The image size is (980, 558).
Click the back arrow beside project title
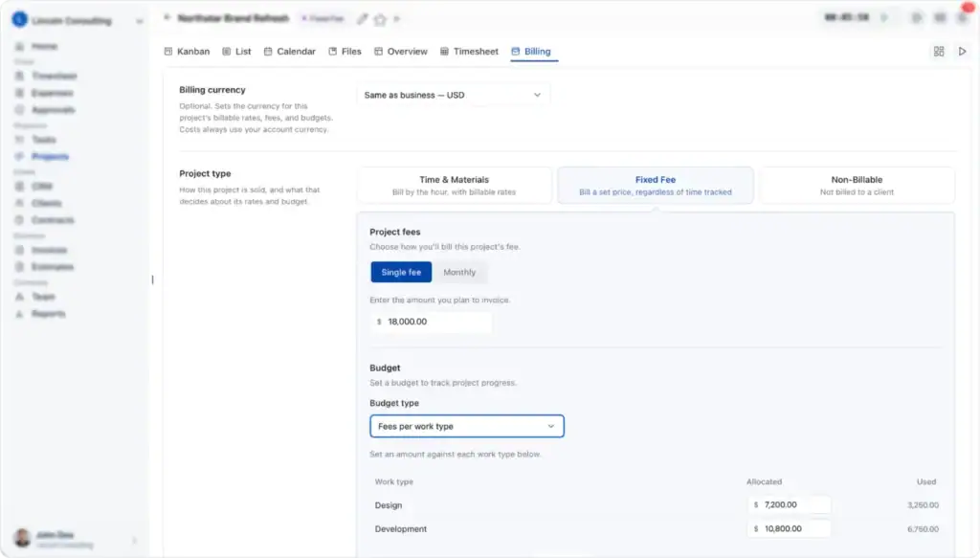pos(167,18)
